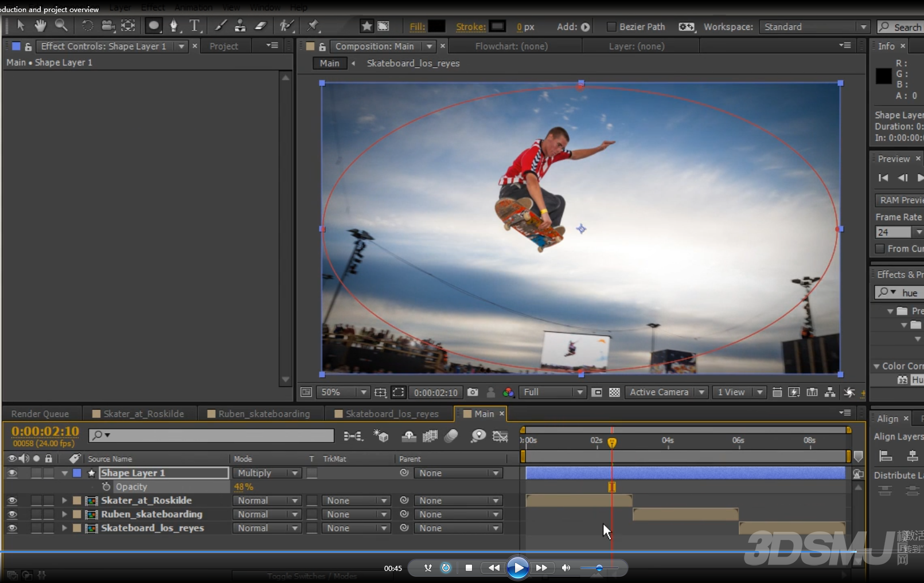Toggle the transparency grid icon
924x583 pixels.
click(614, 392)
